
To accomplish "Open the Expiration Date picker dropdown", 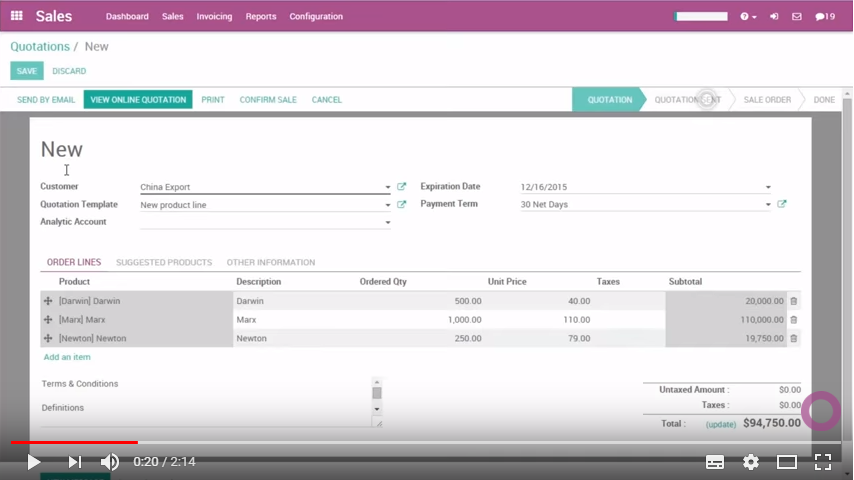I will click(x=768, y=188).
